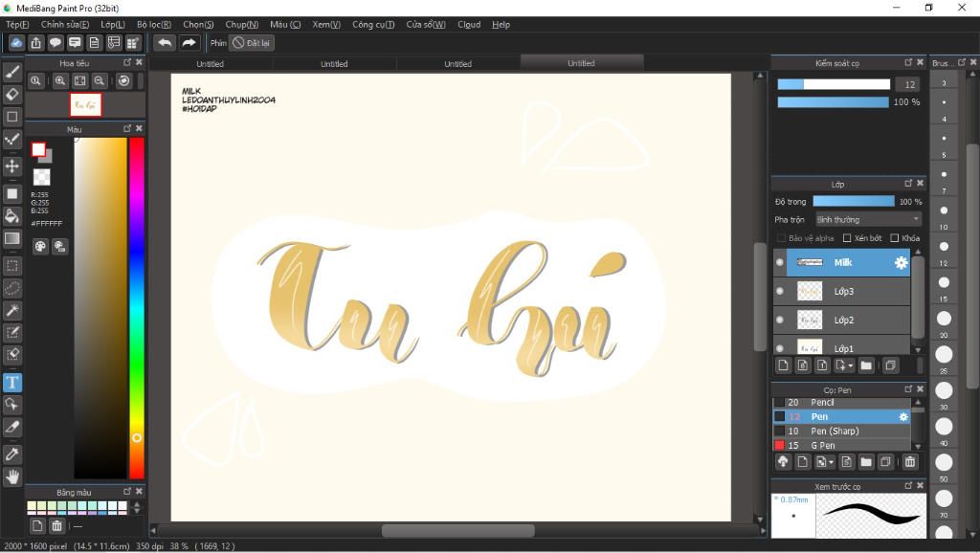Pick a hue on rainbow color bar

(x=137, y=308)
